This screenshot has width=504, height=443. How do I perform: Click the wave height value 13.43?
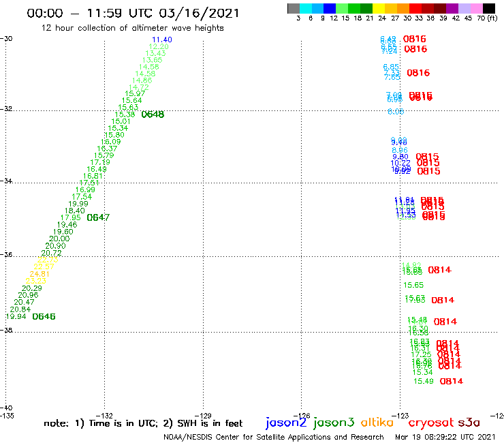[x=155, y=53]
